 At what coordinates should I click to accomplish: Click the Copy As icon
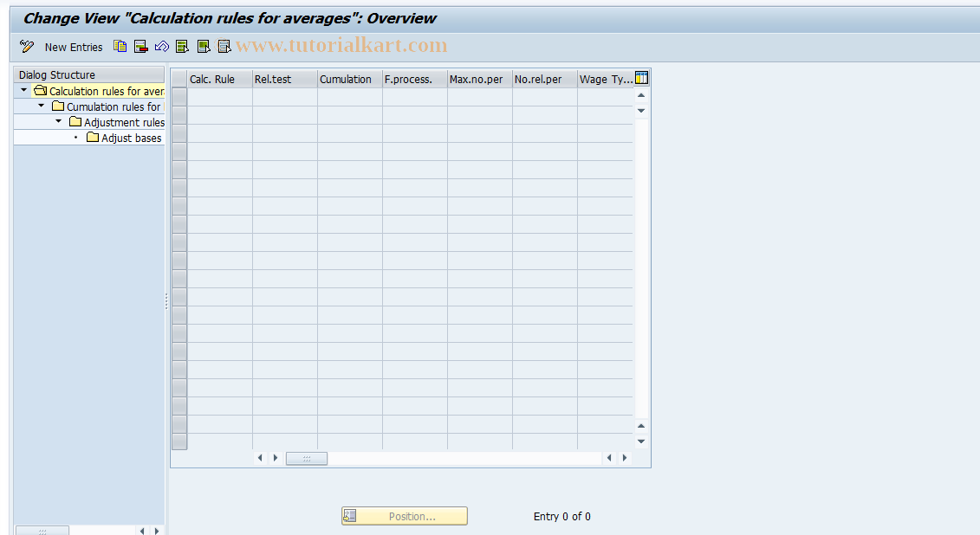120,46
